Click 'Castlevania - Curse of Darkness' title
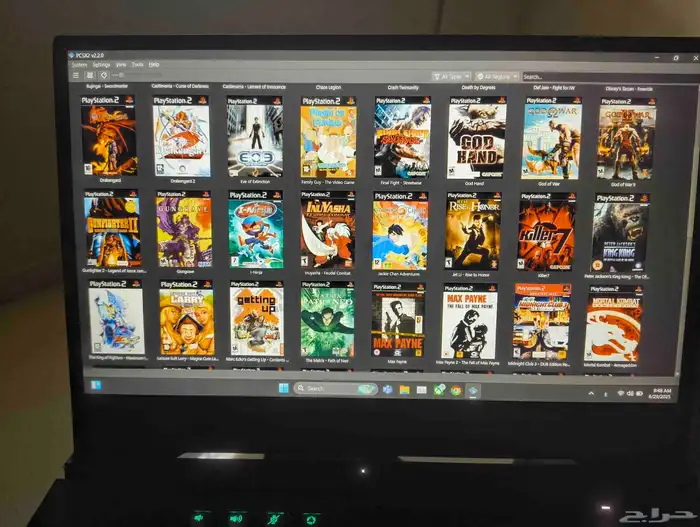 click(x=180, y=86)
